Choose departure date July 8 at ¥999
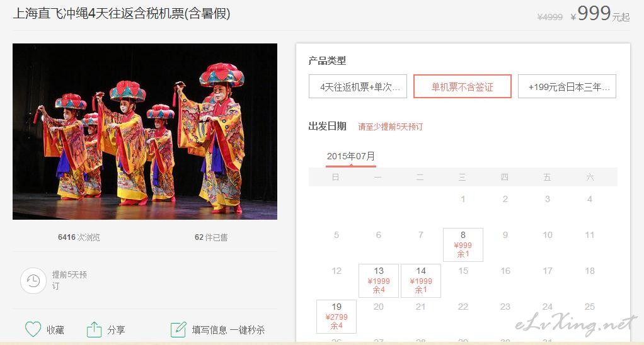Screen dimensions: 644x345 pos(463,244)
